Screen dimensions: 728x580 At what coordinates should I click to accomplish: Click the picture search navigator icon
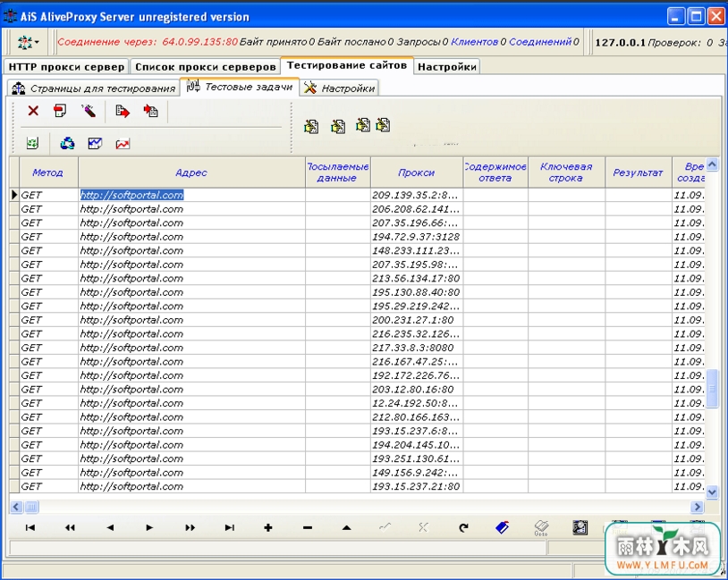pos(580,527)
